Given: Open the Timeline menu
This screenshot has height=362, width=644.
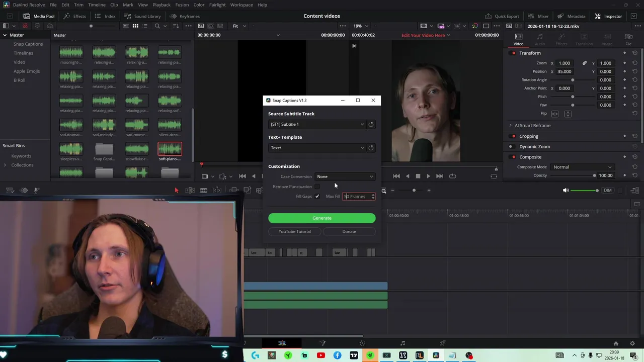Looking at the screenshot, I should (97, 5).
